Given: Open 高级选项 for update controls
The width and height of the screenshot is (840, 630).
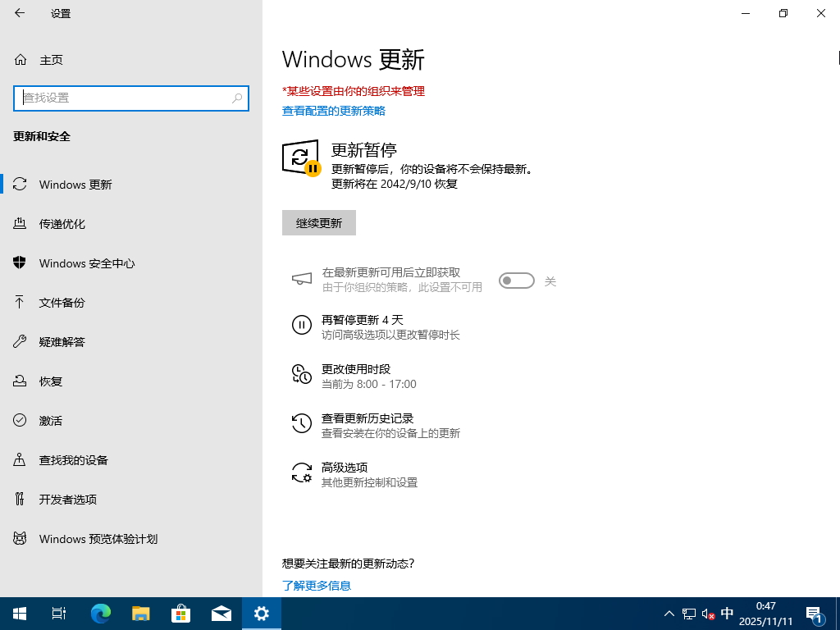Looking at the screenshot, I should coord(345,467).
